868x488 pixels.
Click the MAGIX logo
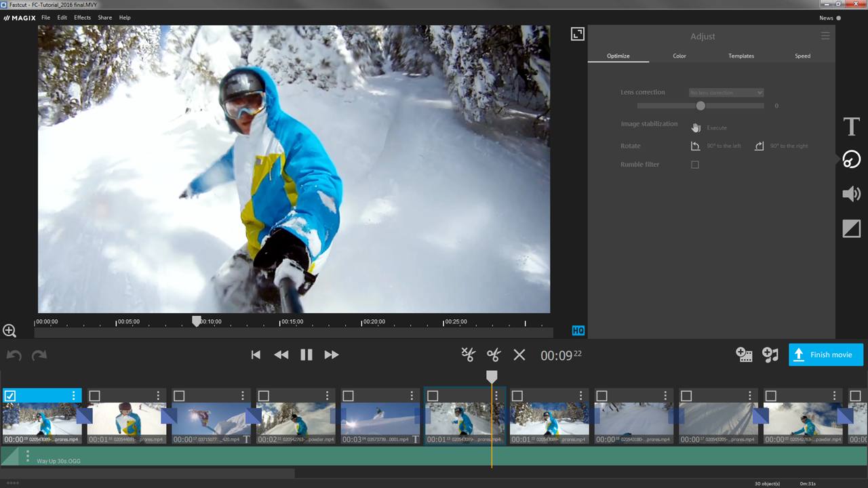point(19,18)
